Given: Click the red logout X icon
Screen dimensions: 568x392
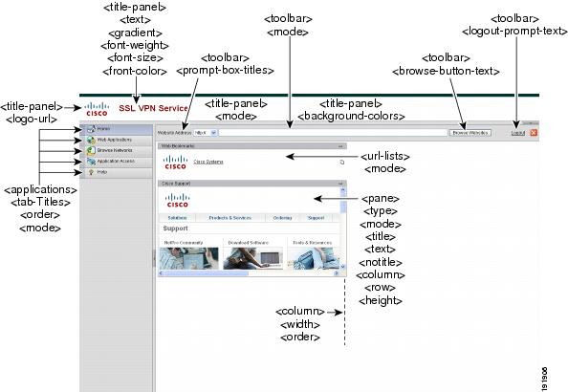Looking at the screenshot, I should click(x=534, y=133).
